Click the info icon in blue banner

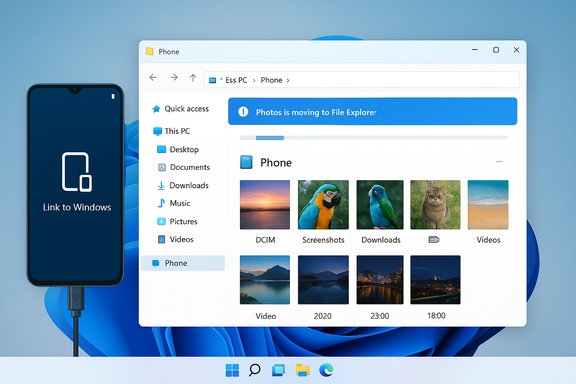243,112
